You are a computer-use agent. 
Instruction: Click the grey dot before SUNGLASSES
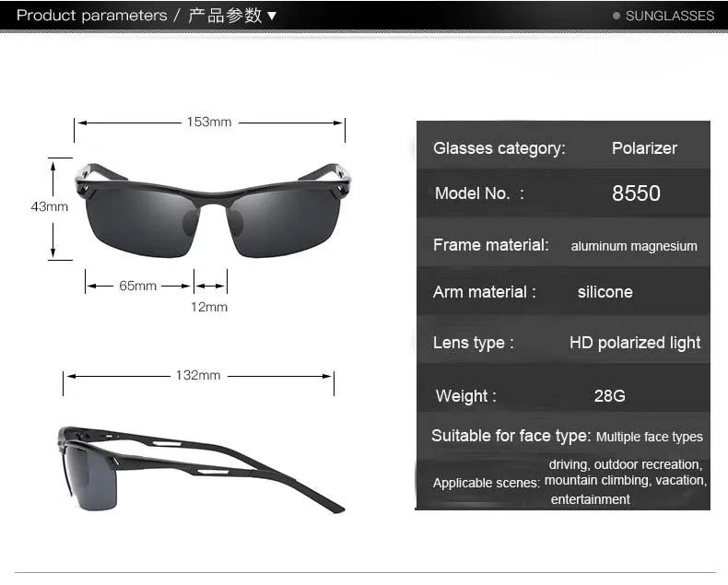tap(616, 16)
